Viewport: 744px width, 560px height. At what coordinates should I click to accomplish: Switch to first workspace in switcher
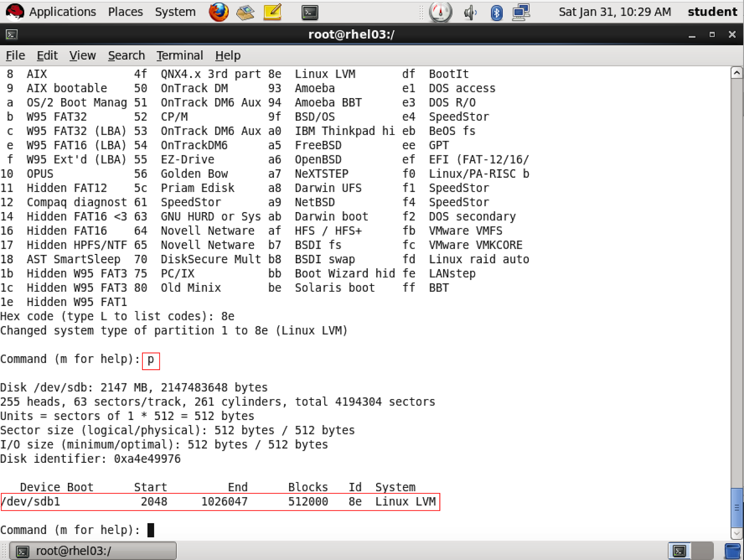tap(679, 551)
